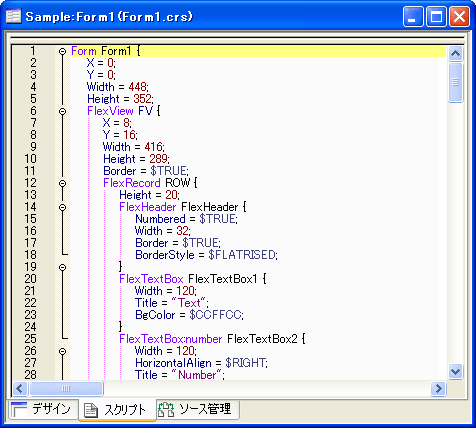Click the window icon in the title bar
476x428 pixels.
[x=14, y=16]
